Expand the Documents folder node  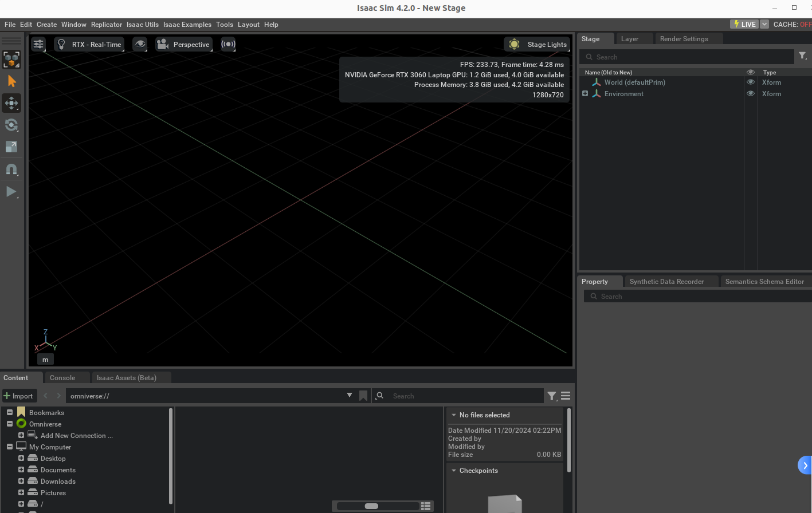21,469
